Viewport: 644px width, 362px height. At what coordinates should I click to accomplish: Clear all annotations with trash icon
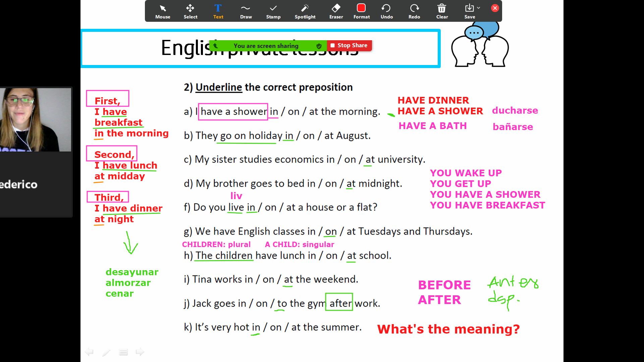[x=442, y=11]
